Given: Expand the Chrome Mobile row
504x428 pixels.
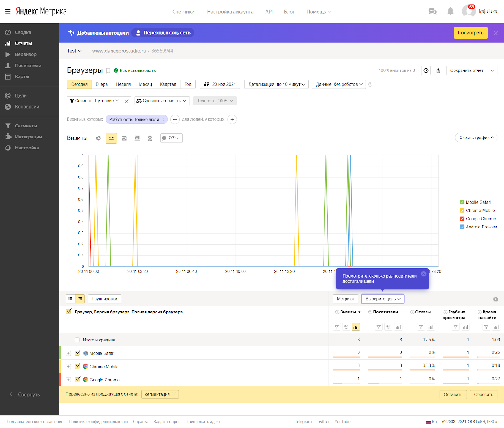Looking at the screenshot, I should tap(68, 367).
